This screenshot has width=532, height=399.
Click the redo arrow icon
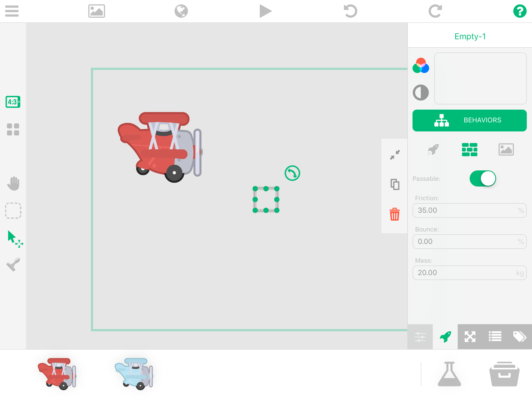pos(435,11)
